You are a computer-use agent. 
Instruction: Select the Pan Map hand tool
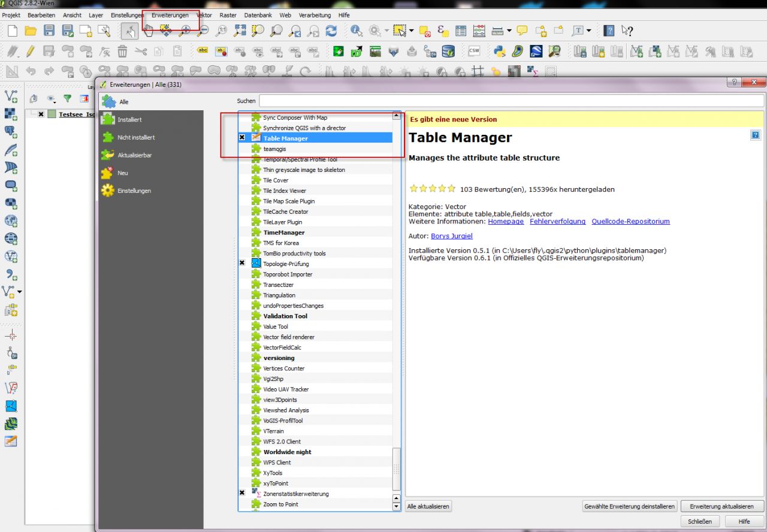(x=147, y=31)
